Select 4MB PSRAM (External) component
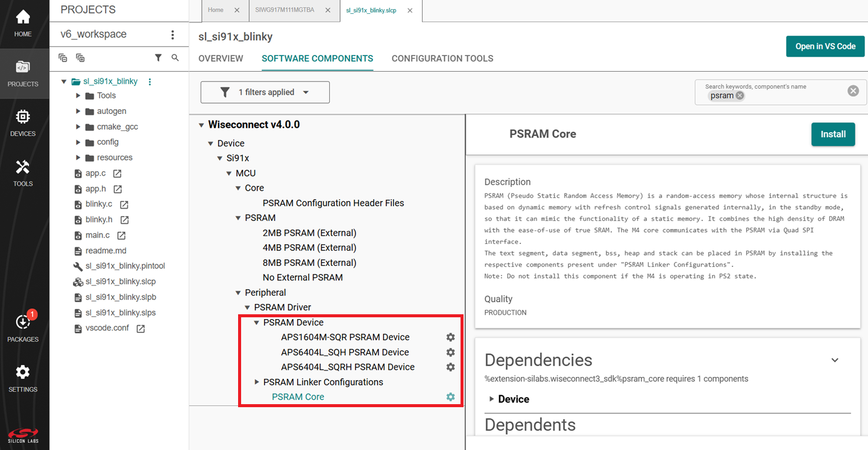This screenshot has height=450, width=868. pos(309,248)
